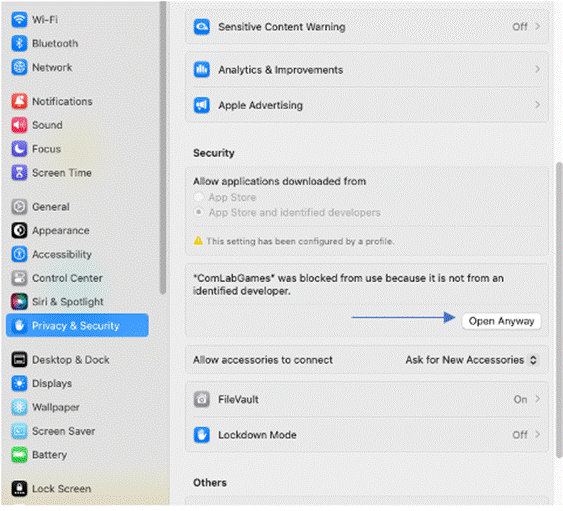Image resolution: width=563 pixels, height=511 pixels.
Task: Open Wi-Fi settings via its icon
Action: [19, 19]
